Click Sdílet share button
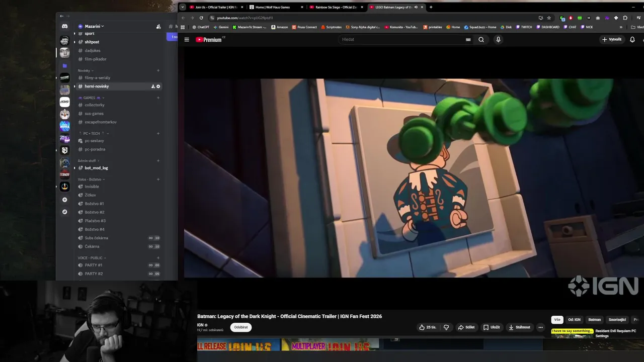Viewport: 644px width, 362px height. [x=466, y=327]
